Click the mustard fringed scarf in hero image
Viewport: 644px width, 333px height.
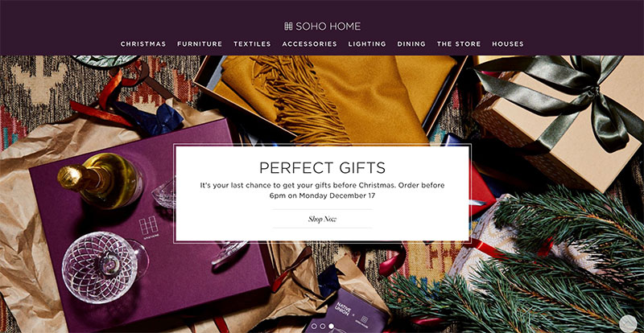coord(328,99)
